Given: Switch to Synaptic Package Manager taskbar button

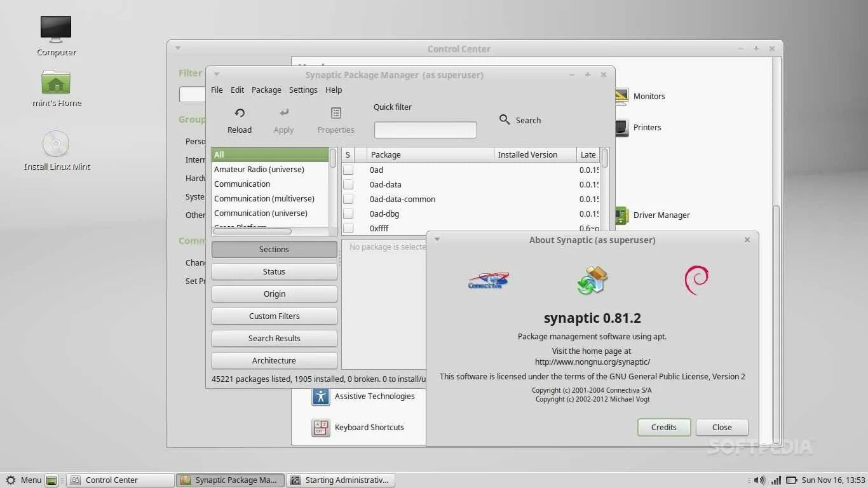Looking at the screenshot, I should click(x=230, y=480).
